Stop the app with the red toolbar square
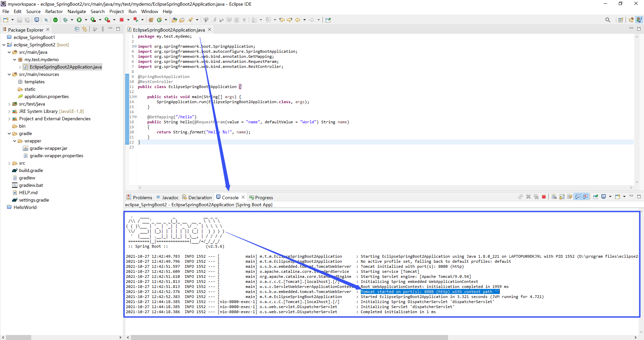The image size is (644, 340). coord(121,20)
